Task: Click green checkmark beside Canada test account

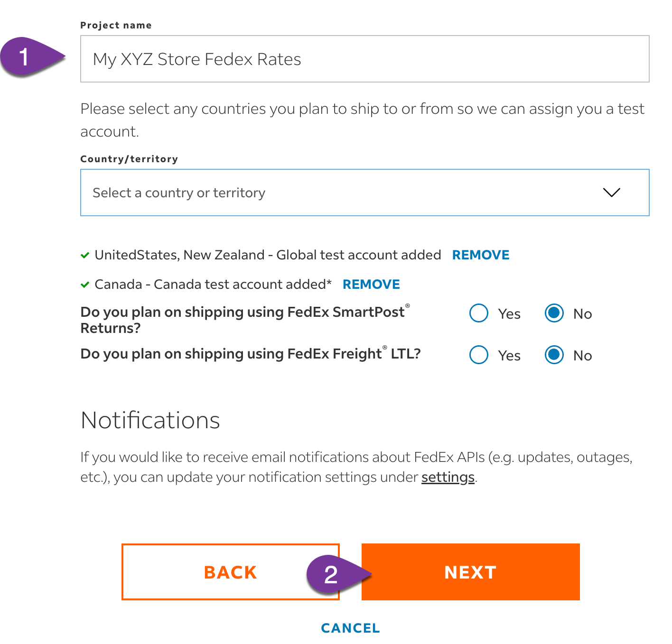Action: click(85, 285)
